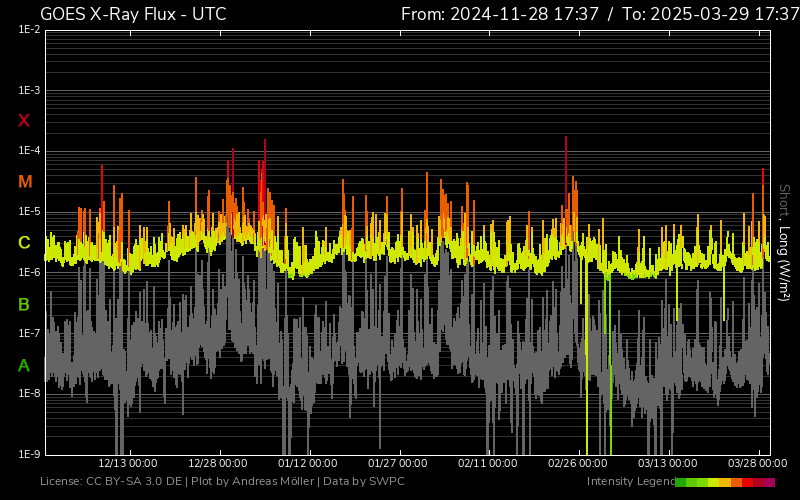
Task: Click the orange M flare class label
Action: click(25, 182)
